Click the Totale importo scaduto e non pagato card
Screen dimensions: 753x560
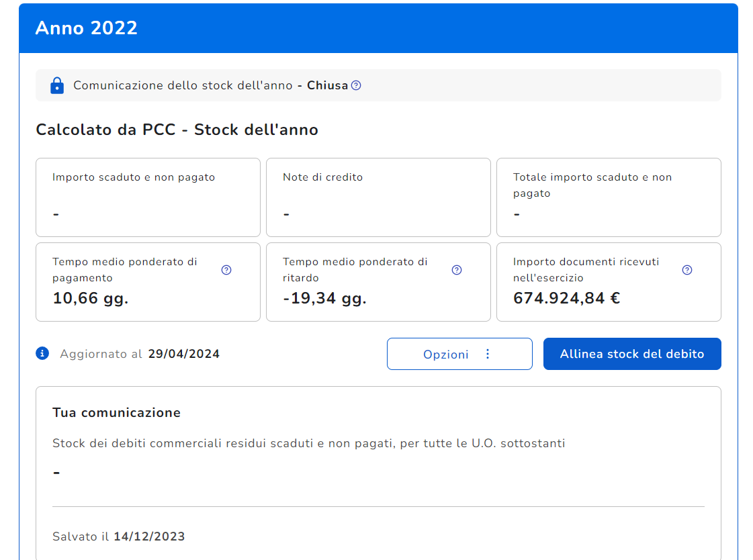click(609, 197)
